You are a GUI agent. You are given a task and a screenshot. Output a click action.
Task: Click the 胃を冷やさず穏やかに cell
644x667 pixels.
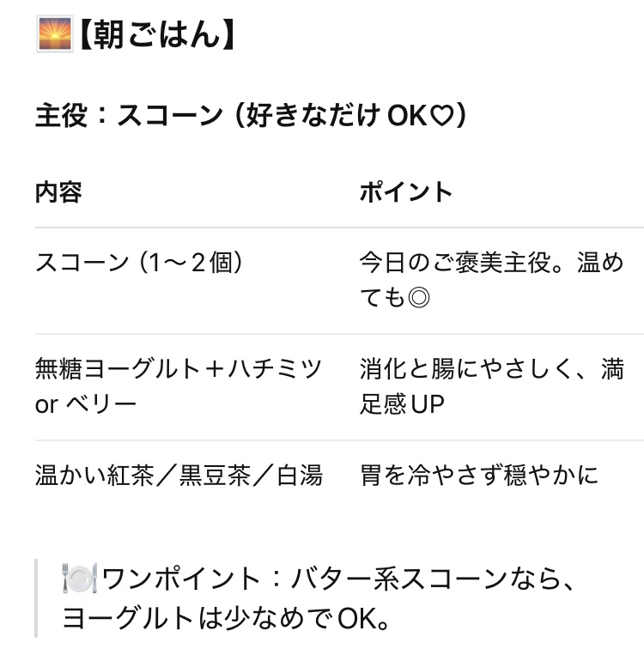click(x=479, y=476)
